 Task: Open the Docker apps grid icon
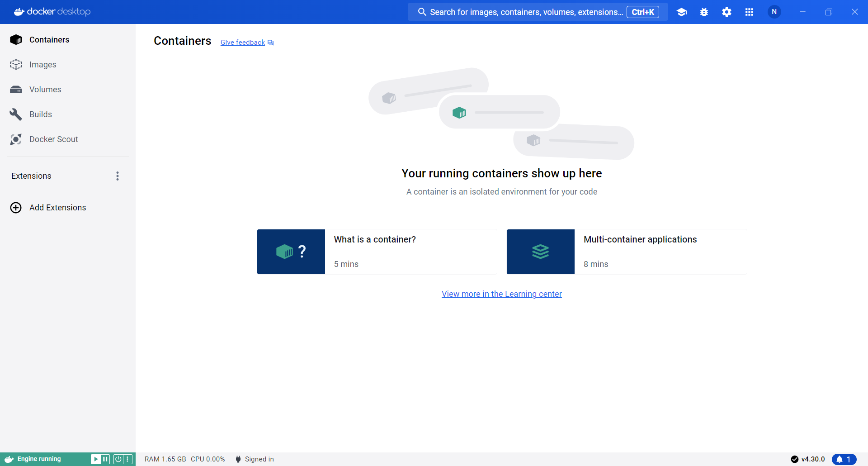coord(749,12)
